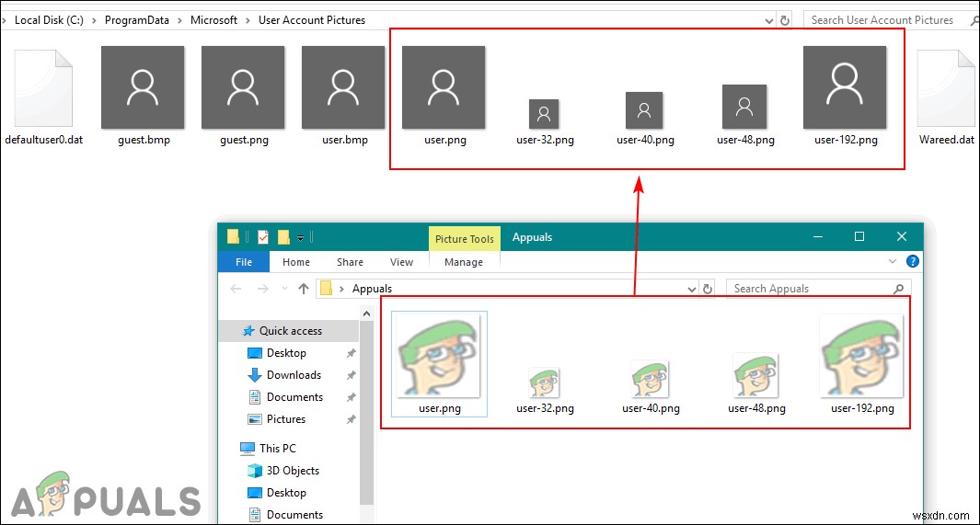Select guest.png in User Account Pictures
980x525 pixels.
coord(243,96)
